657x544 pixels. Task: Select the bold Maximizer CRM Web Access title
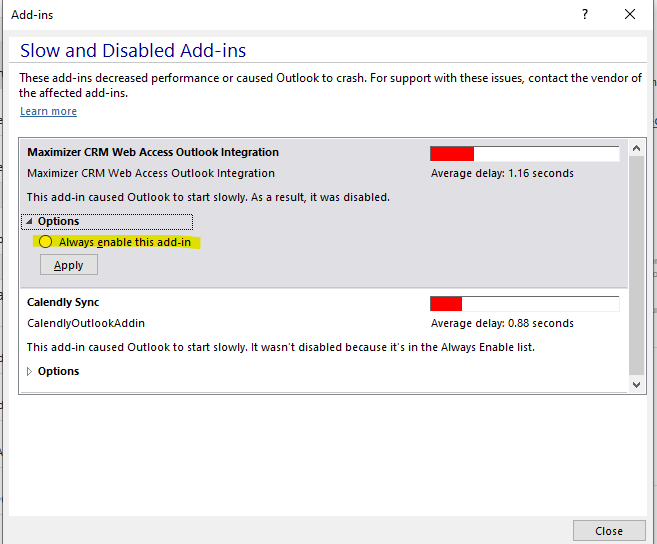tap(153, 152)
